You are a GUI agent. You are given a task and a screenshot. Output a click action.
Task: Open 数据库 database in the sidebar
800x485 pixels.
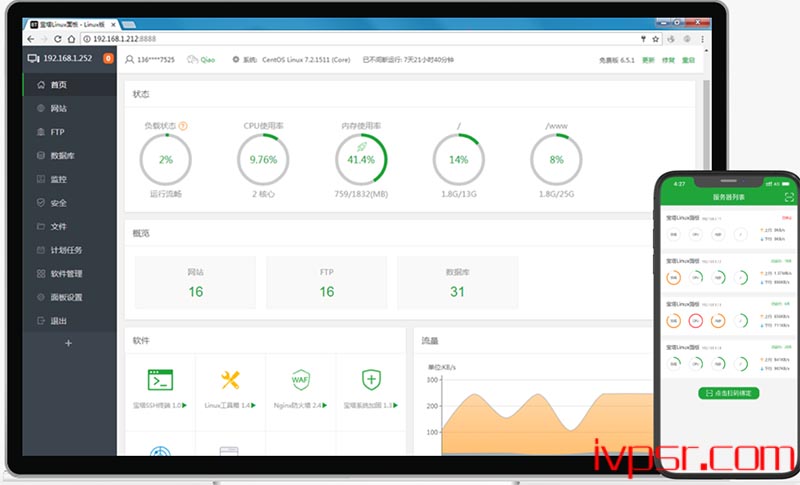coord(70,156)
